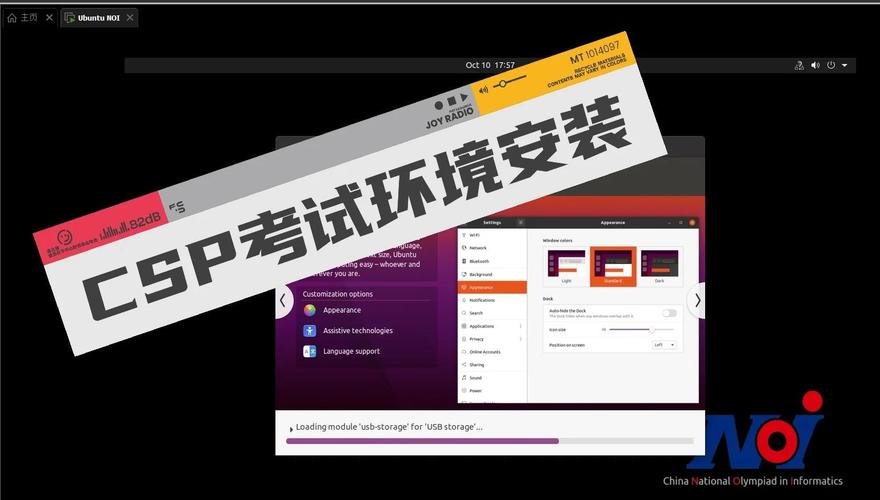Select the Light window color thumbnail
The width and height of the screenshot is (880, 500).
click(566, 265)
